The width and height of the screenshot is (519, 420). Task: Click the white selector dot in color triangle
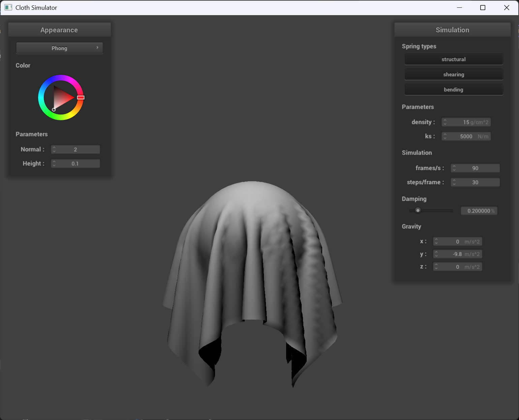tap(54, 109)
